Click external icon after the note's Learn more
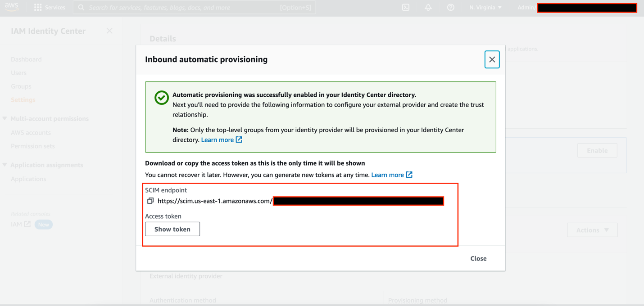This screenshot has height=306, width=644. (239, 140)
